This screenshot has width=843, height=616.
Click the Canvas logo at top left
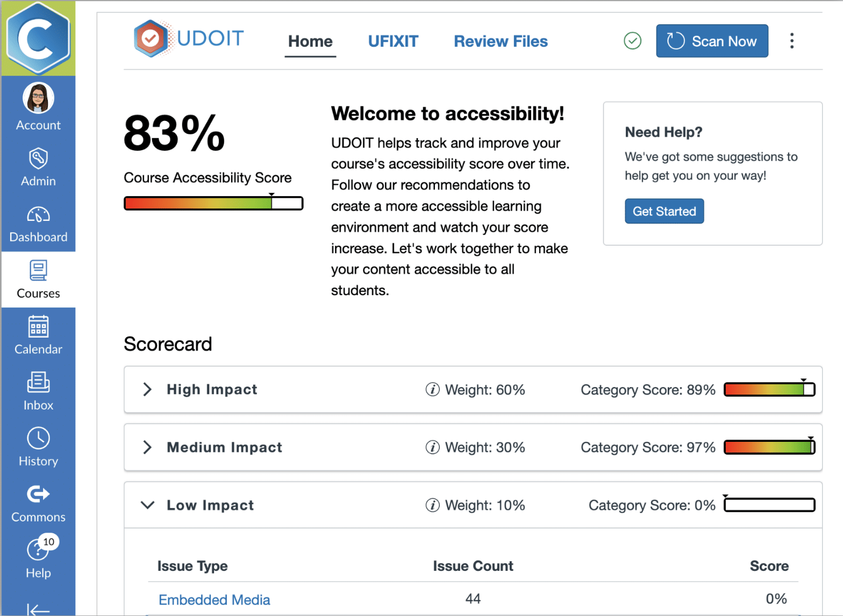(38, 38)
